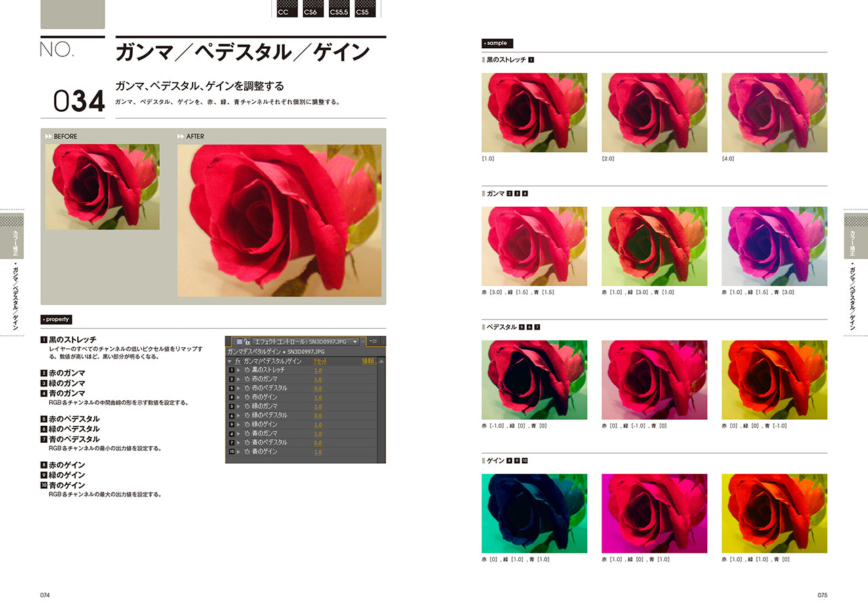Screen dimensions: 868x613
Task: Click the 赤のペデスタル value 0.0
Action: tap(318, 389)
